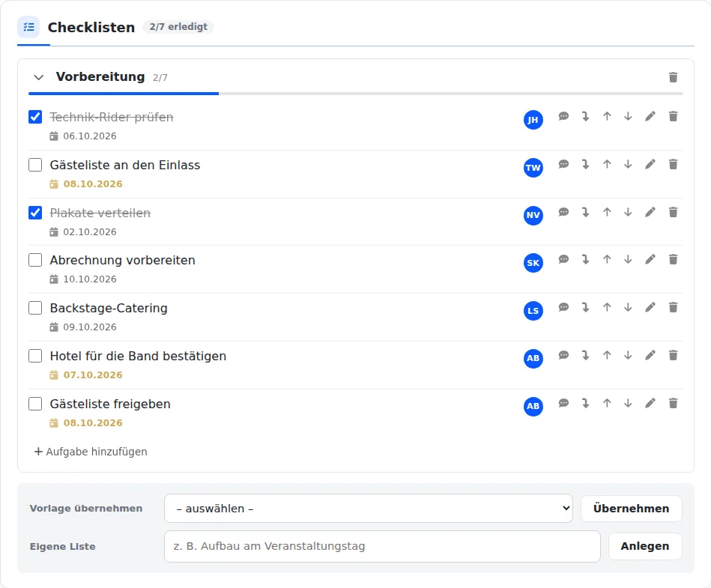Open comments for Gästeliste an den Einlass

[x=563, y=164]
